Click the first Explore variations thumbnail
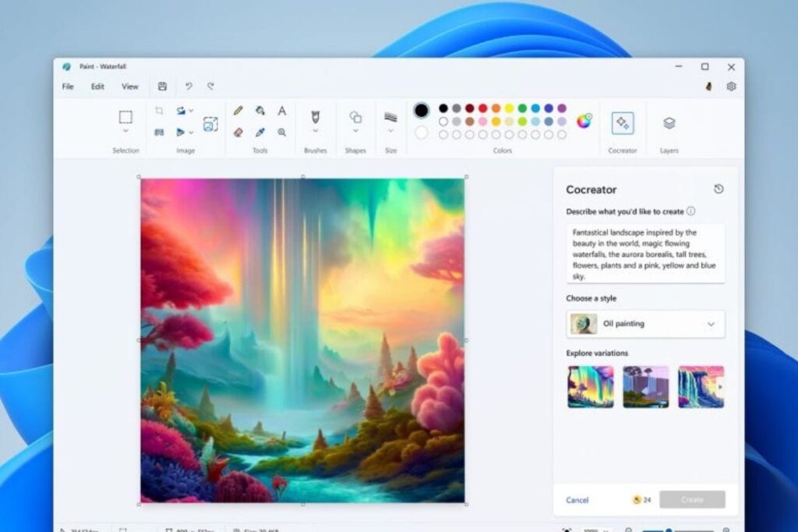798x532 pixels. pyautogui.click(x=590, y=386)
